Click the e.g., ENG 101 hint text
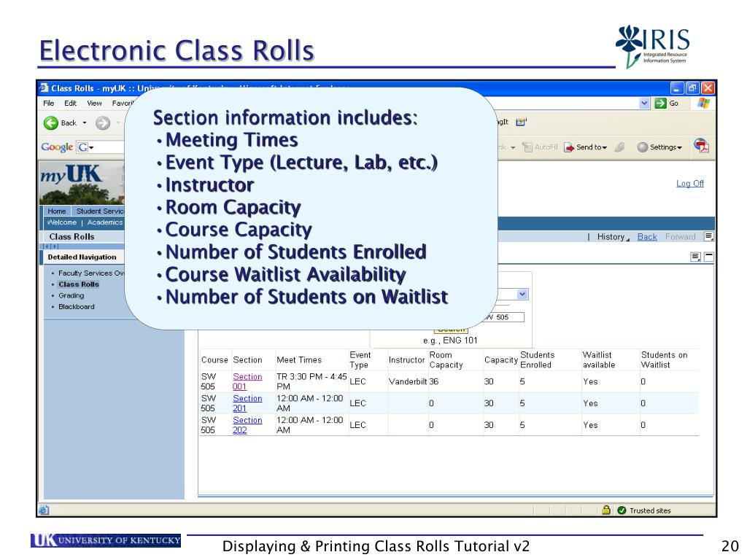Viewport: 747px width, 560px height. pos(450,341)
